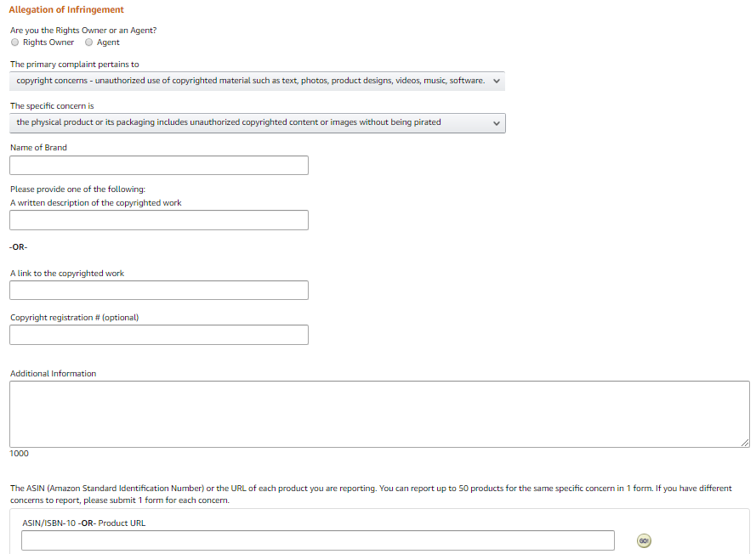Click the copyrighted work link input
This screenshot has height=554, width=756.
(159, 290)
